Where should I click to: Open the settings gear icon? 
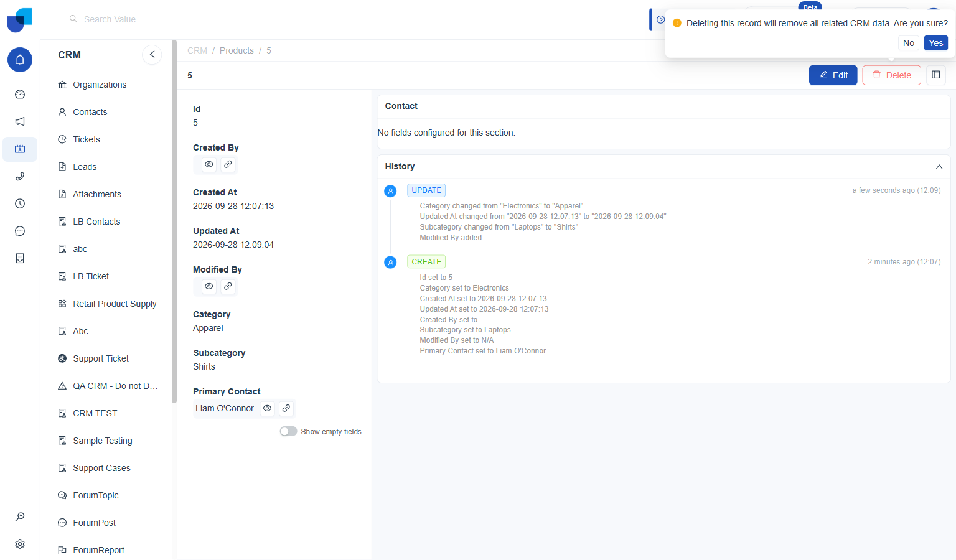(20, 544)
